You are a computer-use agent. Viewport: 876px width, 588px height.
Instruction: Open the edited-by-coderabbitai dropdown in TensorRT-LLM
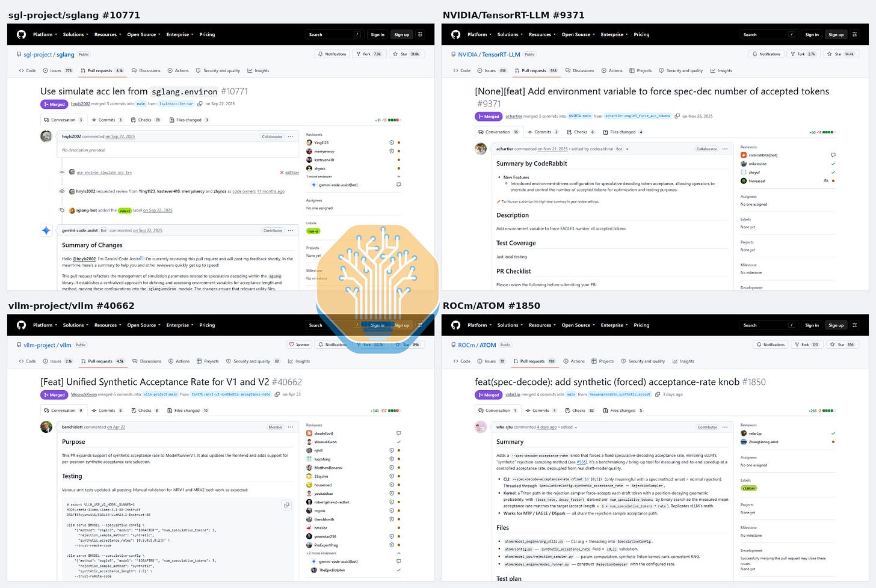pyautogui.click(x=627, y=149)
